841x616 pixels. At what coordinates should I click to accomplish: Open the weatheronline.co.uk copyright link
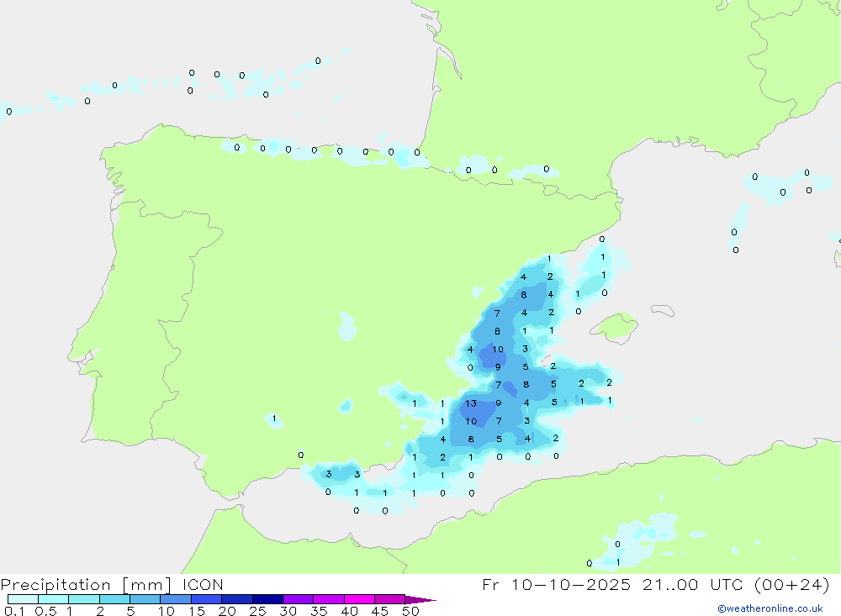click(770, 608)
